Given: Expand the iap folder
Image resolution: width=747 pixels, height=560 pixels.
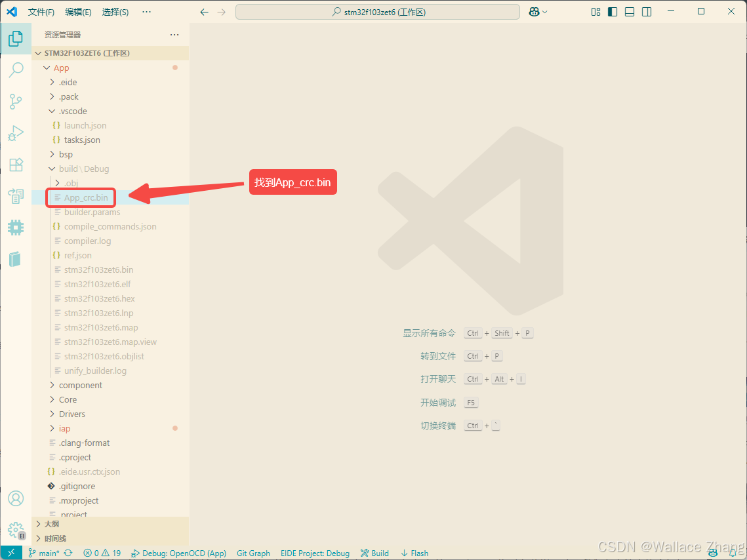Looking at the screenshot, I should click(111, 429).
